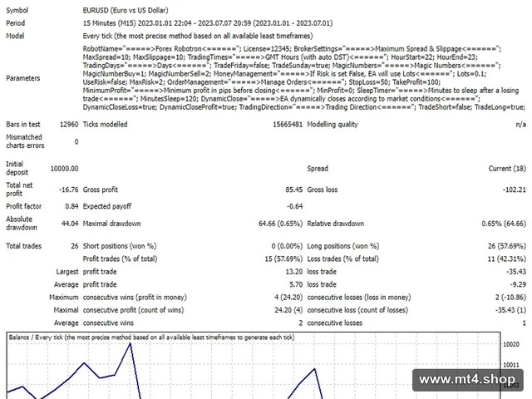Viewport: 532px width, 399px height.
Task: Click the 10011 label on the chart axis
Action: [x=511, y=365]
